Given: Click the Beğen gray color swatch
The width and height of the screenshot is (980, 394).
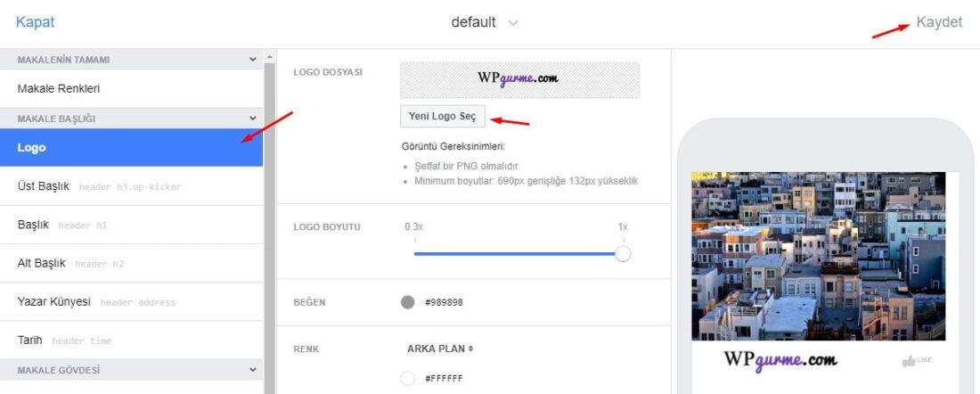Looking at the screenshot, I should (x=407, y=303).
